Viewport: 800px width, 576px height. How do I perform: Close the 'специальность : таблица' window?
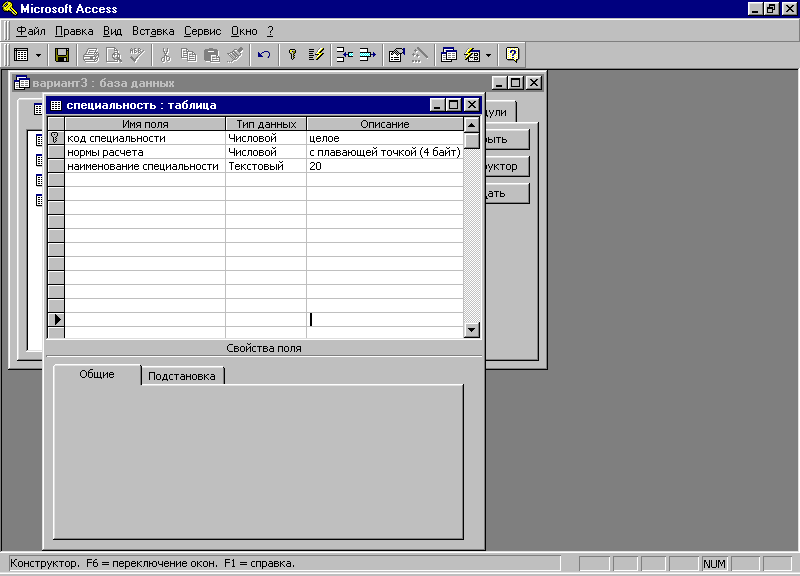tap(472, 105)
